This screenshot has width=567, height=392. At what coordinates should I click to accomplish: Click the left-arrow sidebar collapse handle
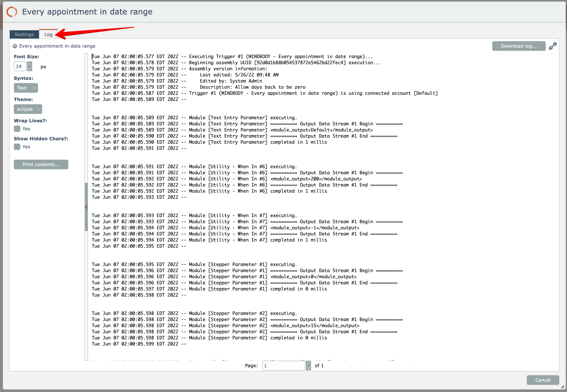point(86,207)
